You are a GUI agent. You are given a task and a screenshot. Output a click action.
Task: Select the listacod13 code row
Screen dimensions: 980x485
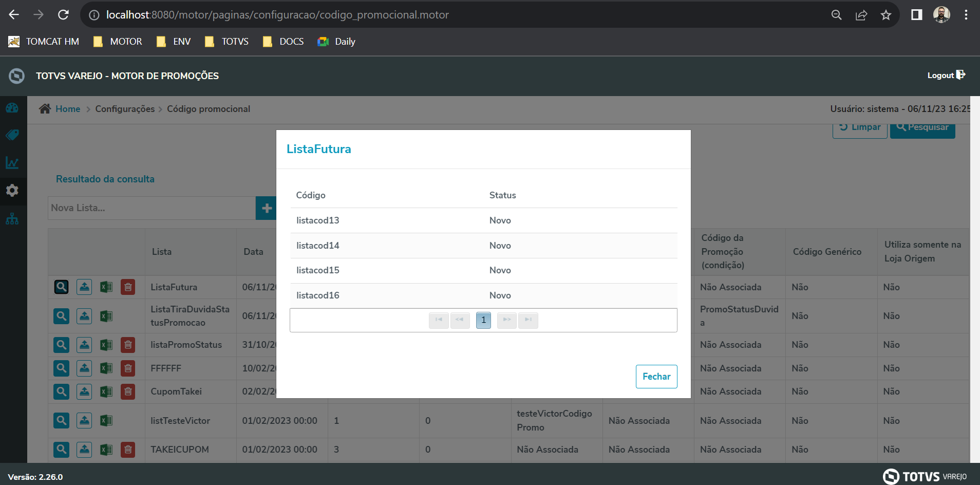483,220
